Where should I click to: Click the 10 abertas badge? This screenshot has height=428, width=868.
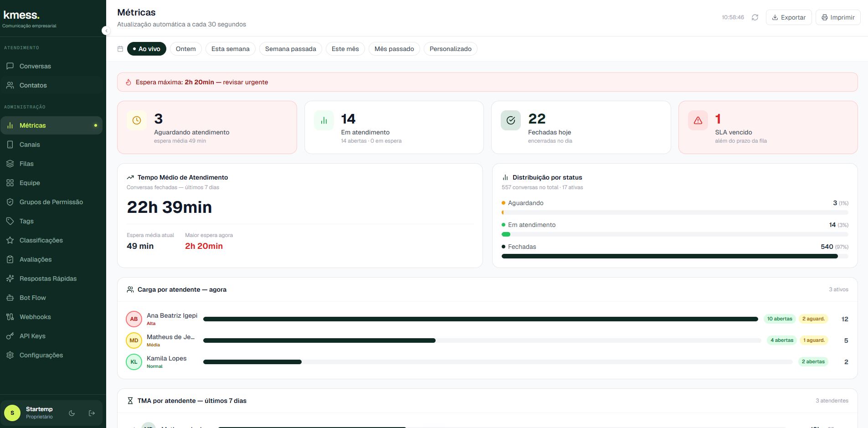tap(780, 319)
